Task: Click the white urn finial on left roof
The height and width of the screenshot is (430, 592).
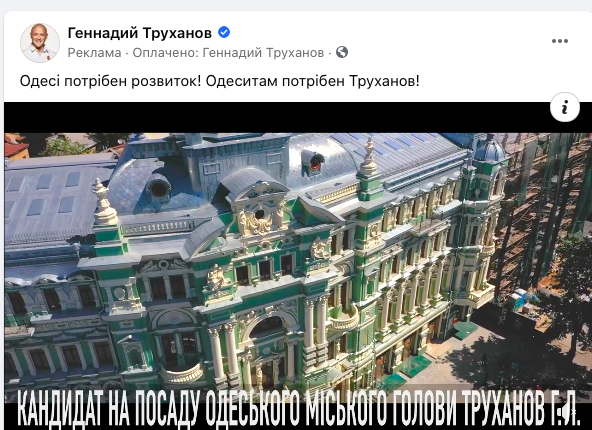Action: 105,202
